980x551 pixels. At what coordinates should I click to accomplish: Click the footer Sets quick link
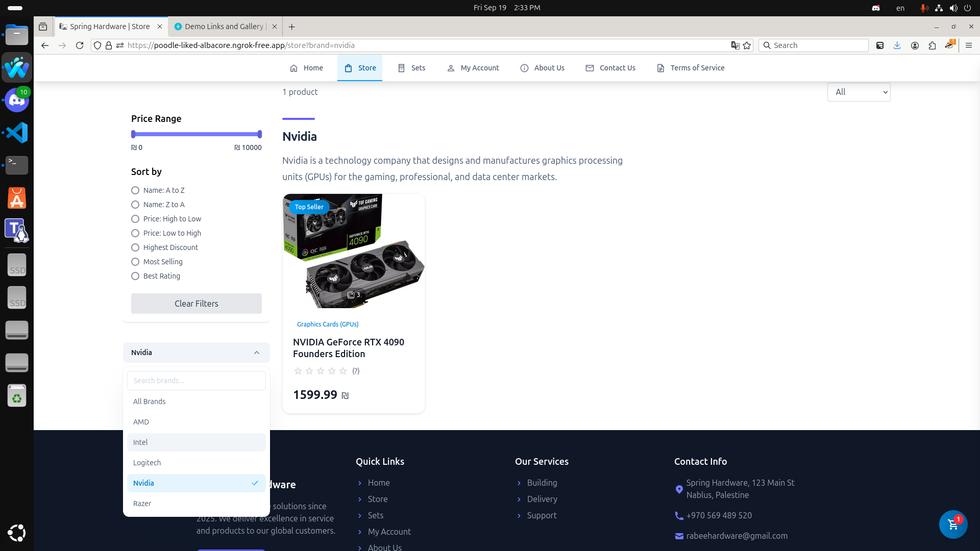coord(376,515)
